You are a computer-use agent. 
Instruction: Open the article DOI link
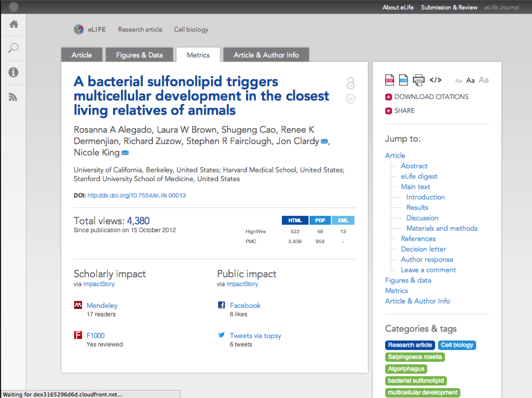(x=137, y=196)
